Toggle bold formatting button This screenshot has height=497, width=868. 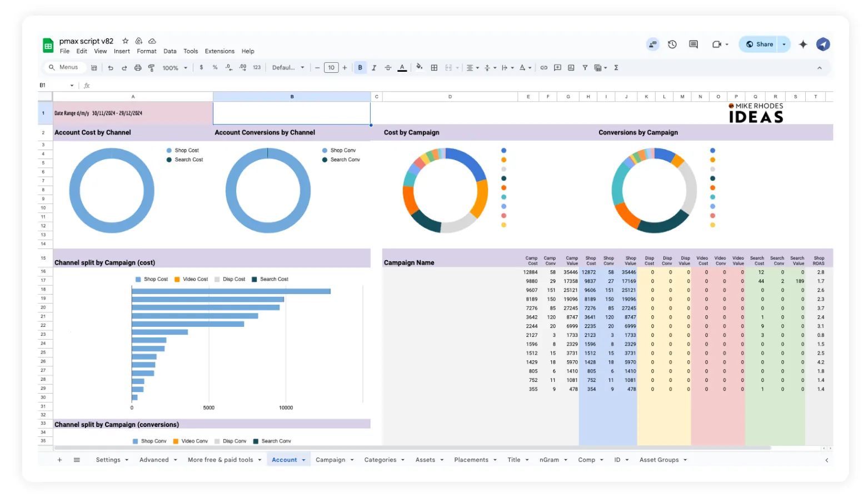point(360,68)
